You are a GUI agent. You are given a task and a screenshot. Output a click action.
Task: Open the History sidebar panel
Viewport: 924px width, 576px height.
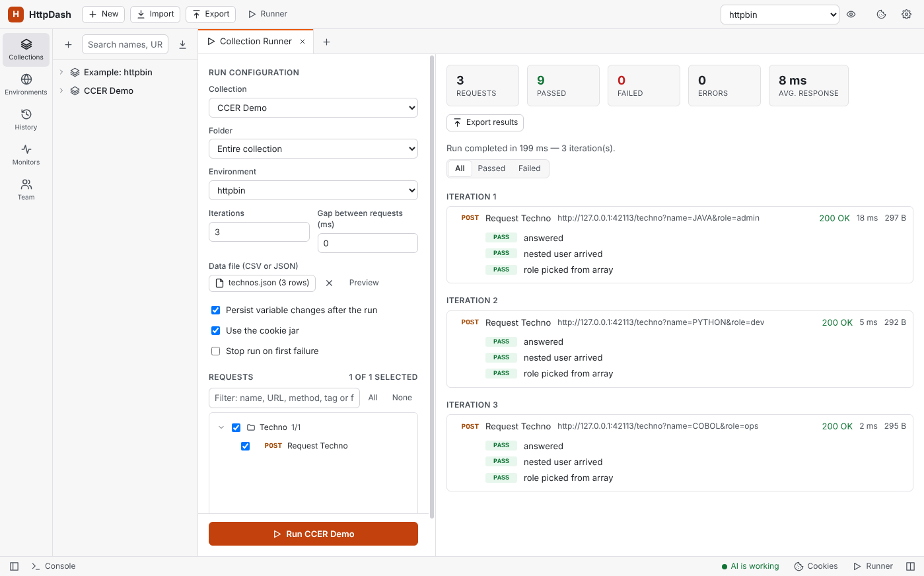26,120
